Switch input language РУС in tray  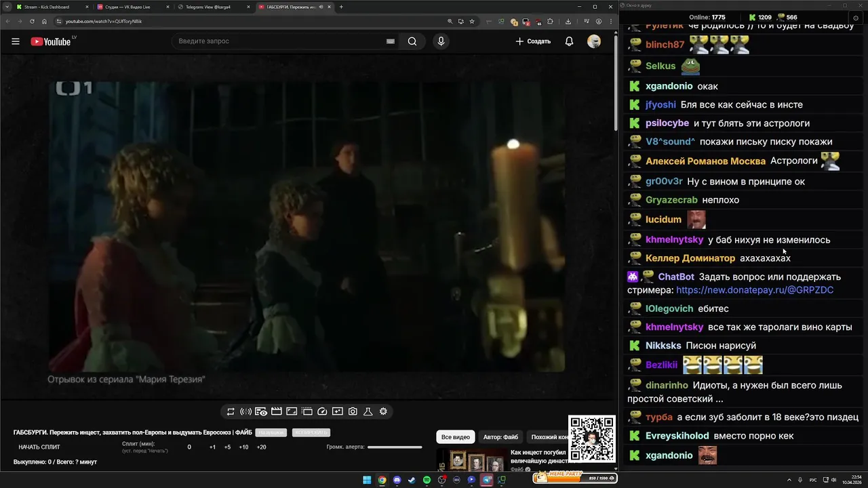click(813, 480)
